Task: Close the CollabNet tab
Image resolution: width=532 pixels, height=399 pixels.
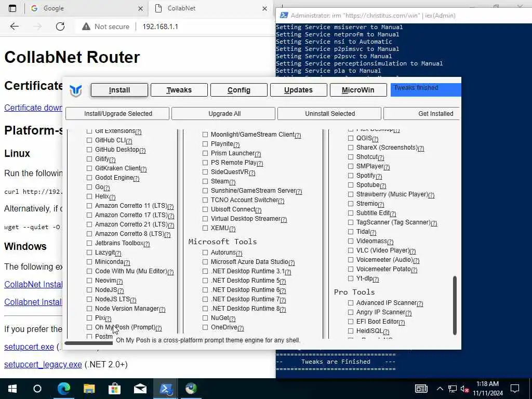Action: pyautogui.click(x=264, y=8)
